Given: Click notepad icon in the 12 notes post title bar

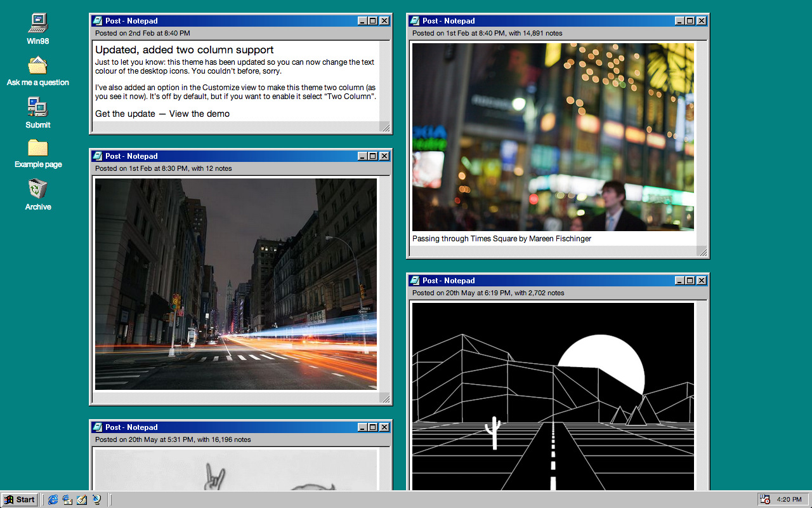Looking at the screenshot, I should [97, 156].
